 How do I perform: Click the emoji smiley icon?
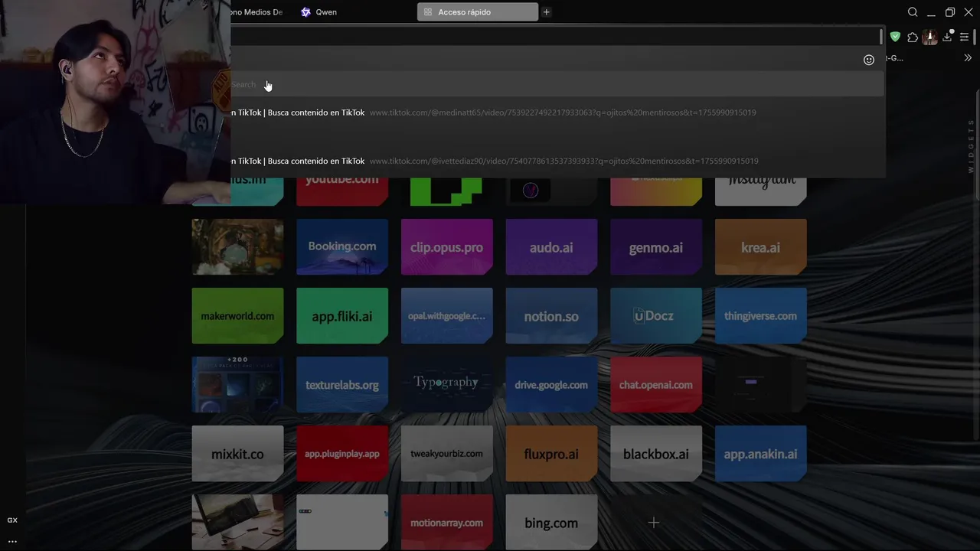[x=869, y=60]
